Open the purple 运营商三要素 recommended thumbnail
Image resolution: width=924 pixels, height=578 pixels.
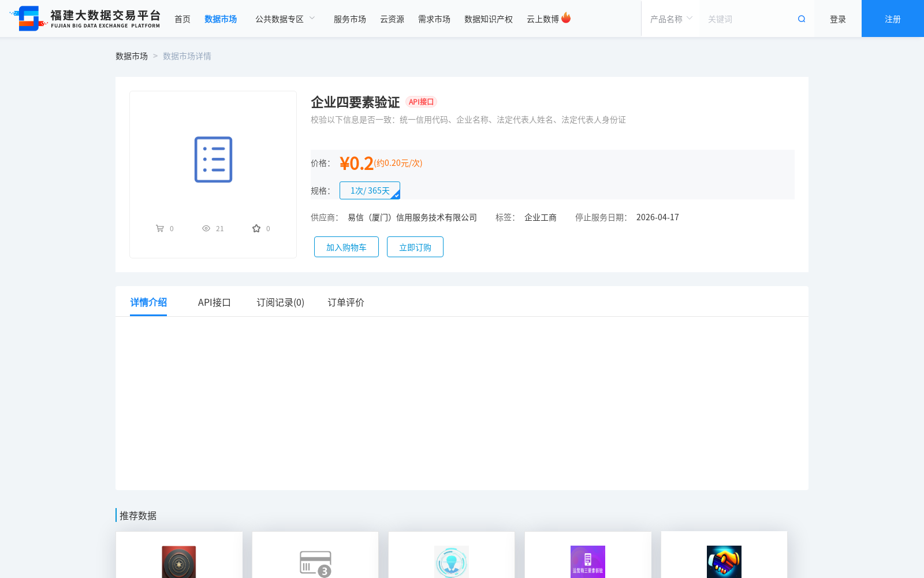(588, 561)
